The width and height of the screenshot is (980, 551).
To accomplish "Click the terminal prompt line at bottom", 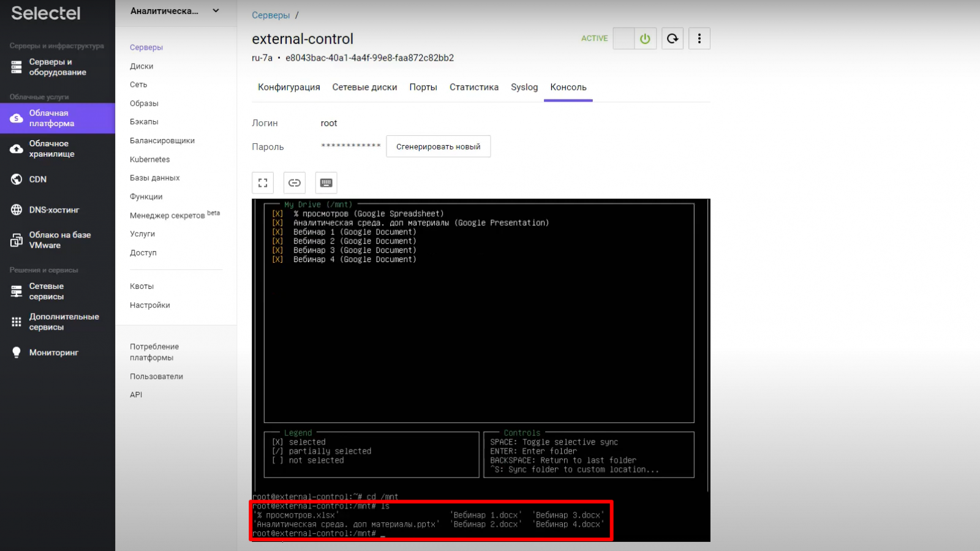I will pos(318,534).
